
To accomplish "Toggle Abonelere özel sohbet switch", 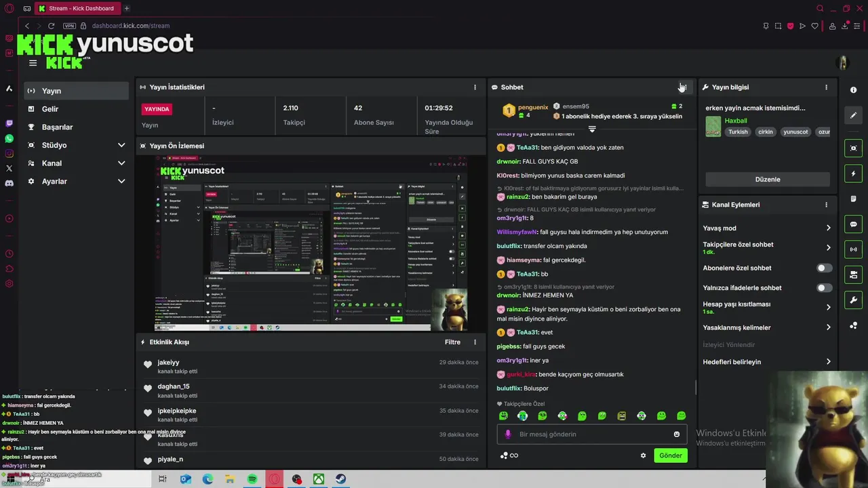I will (x=824, y=268).
